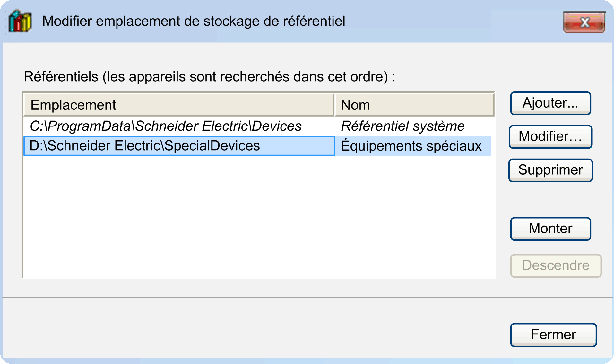Screen dimensions: 614x364
Task: Click the greyed Descendre button
Action: (556, 266)
